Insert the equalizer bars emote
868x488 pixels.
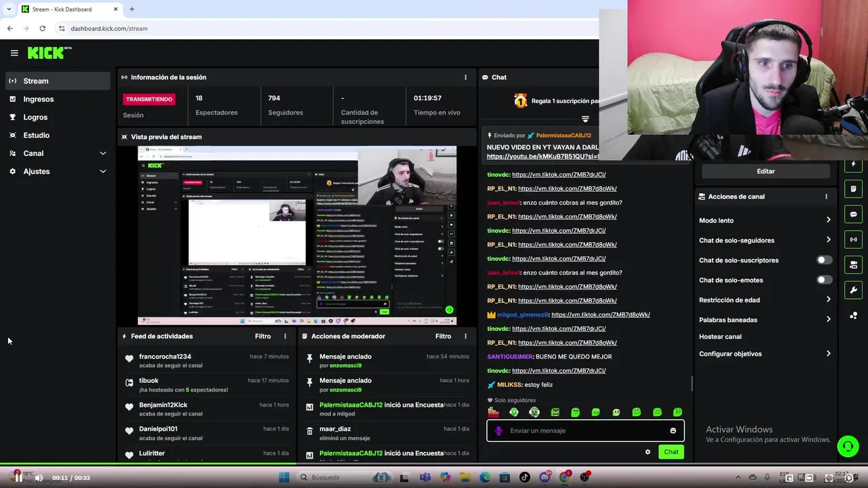[x=494, y=412]
